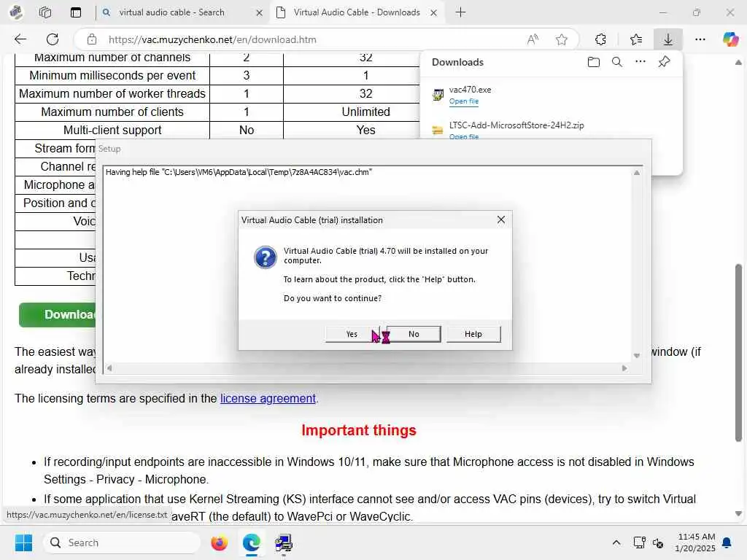The height and width of the screenshot is (560, 747).
Task: Search downloads using magnifier icon
Action: [x=617, y=62]
